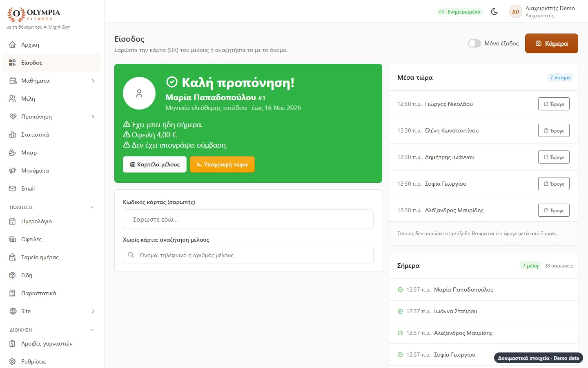Expand the Site submenu chevron
Screen dimensions: 588x368
(x=93, y=311)
